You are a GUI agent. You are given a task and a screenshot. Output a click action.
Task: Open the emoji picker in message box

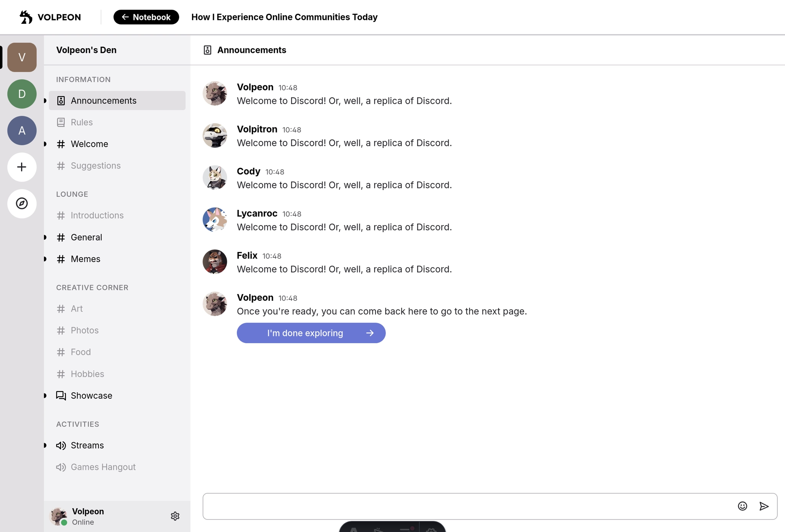coord(742,506)
